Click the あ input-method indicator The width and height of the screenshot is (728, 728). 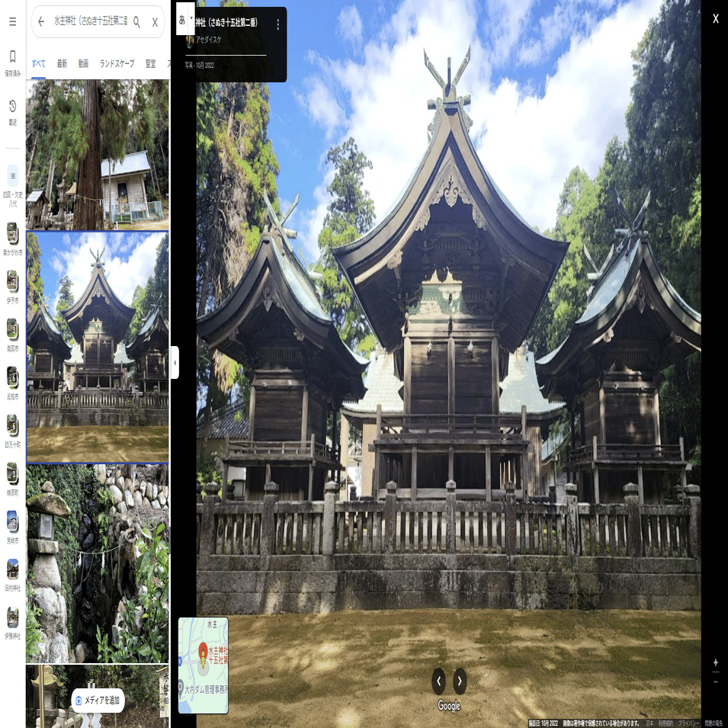[x=181, y=20]
